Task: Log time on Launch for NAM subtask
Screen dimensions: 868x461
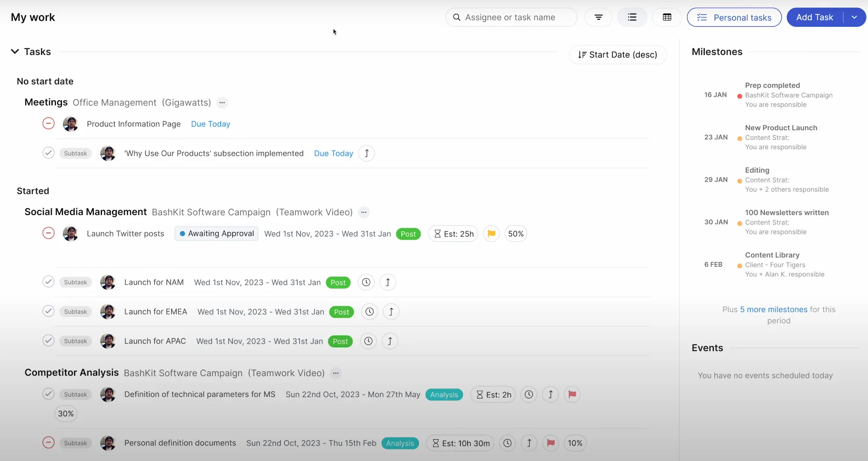Action: (366, 282)
